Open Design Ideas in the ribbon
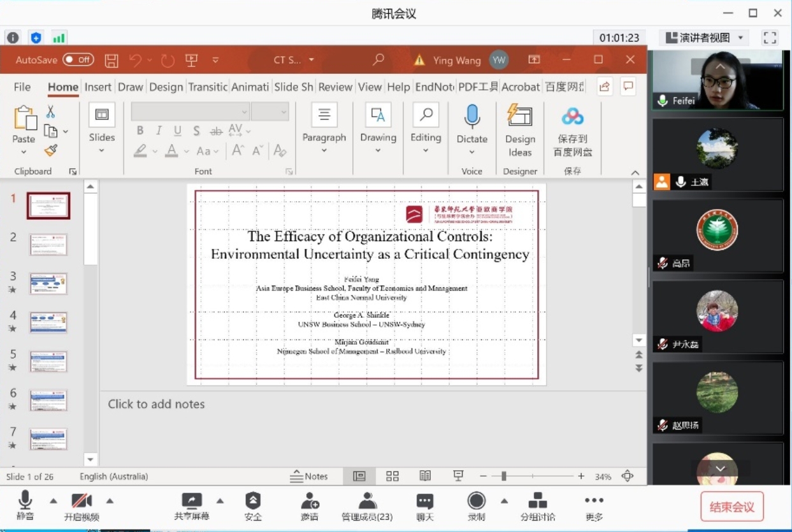The height and width of the screenshot is (532, 792). (520, 131)
